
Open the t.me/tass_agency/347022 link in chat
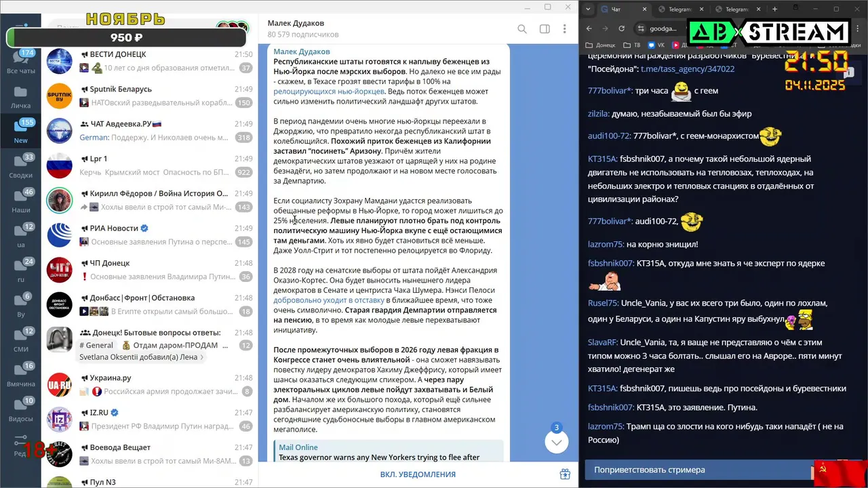(x=688, y=69)
